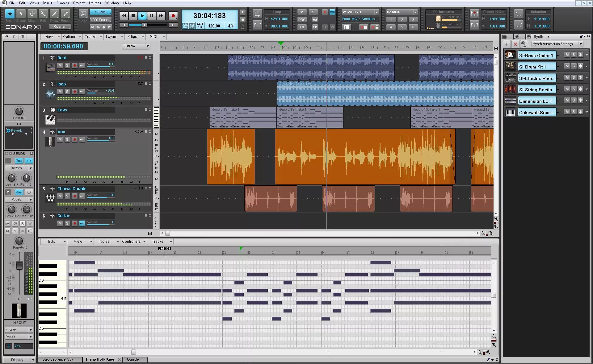The height and width of the screenshot is (364, 593).
Task: Toggle Loop on/off in the Loop module
Action: pyautogui.click(x=257, y=14)
